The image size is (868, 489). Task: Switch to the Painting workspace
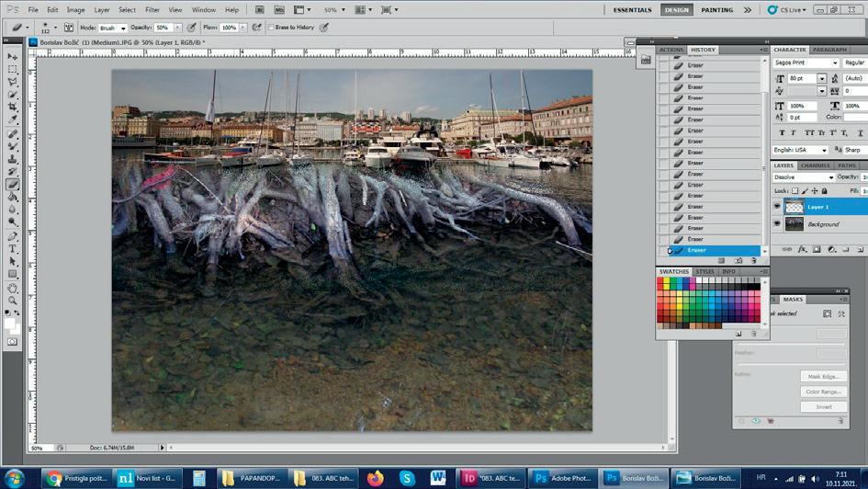click(716, 10)
